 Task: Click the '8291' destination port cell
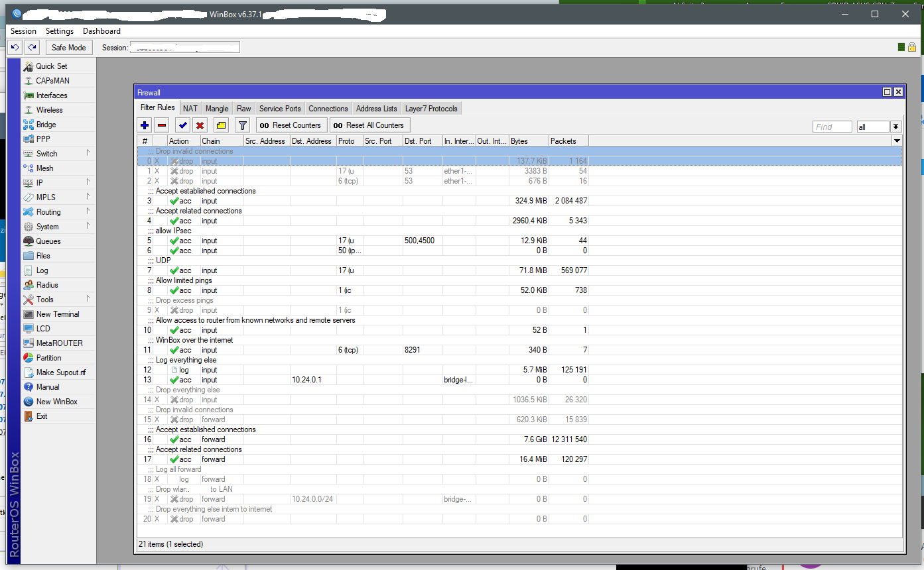[422, 350]
